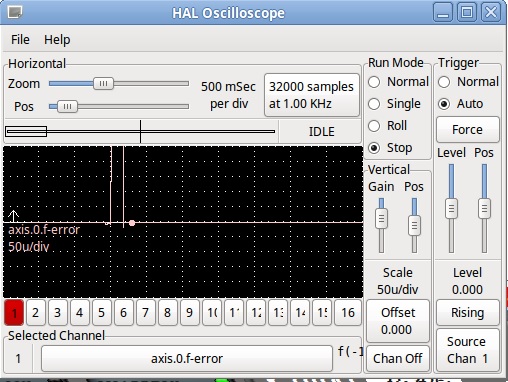Viewport: 508px width, 382px height.
Task: Toggle the Rising trigger edge button
Action: (468, 313)
